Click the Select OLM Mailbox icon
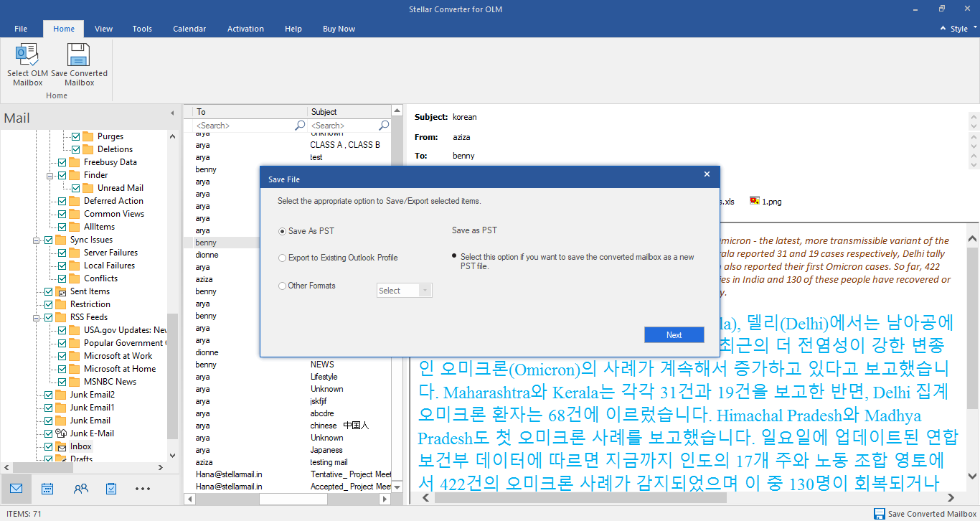The width and height of the screenshot is (980, 521). click(27, 56)
